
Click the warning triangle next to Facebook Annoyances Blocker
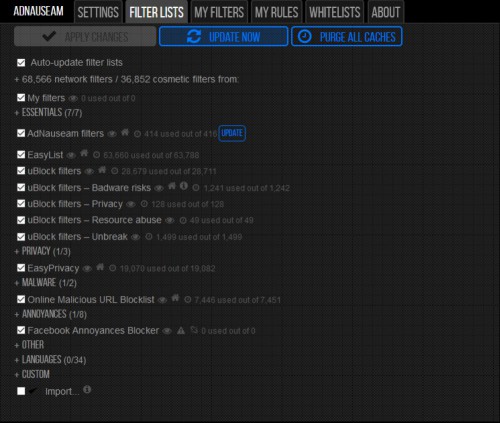pos(181,331)
